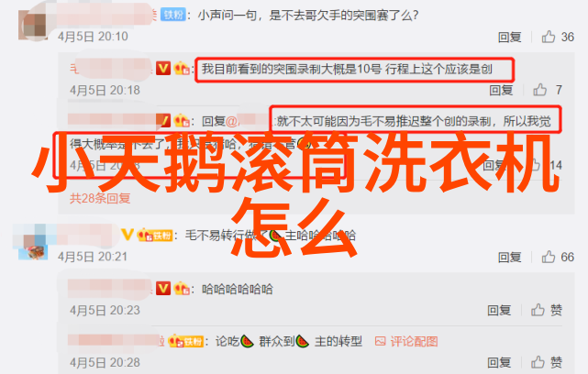Click the yellow V badge on 20:21 comment
588x374 pixels.
click(x=128, y=235)
